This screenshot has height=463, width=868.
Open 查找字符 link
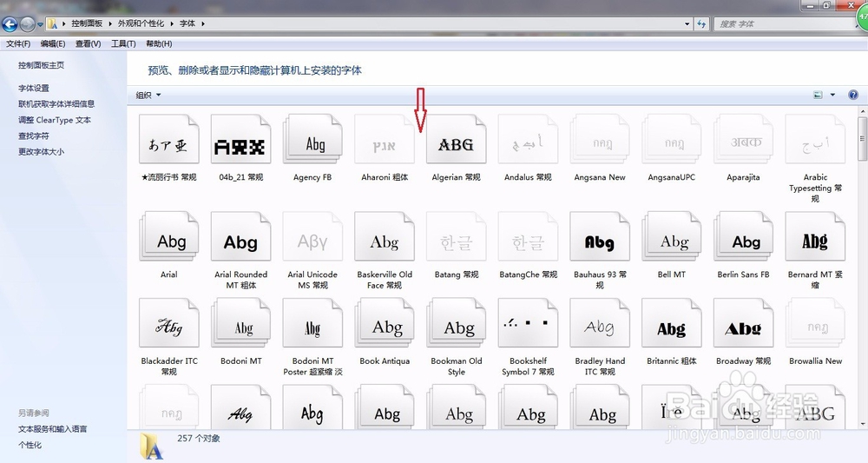click(34, 136)
